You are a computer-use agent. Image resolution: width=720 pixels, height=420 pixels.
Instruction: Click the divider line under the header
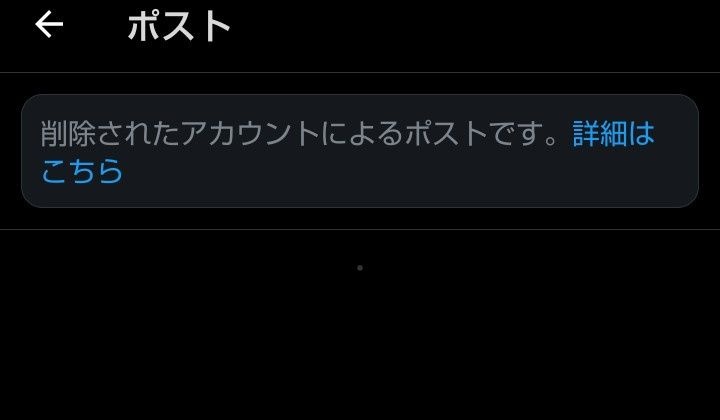(360, 72)
